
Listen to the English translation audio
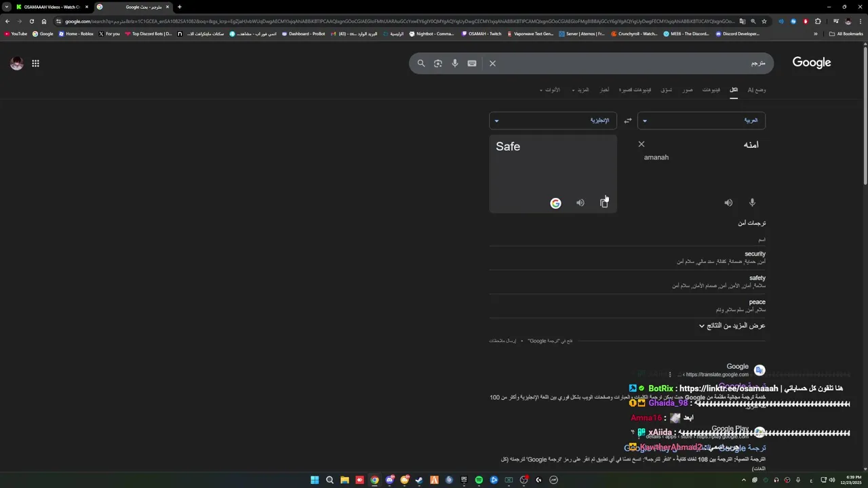click(580, 203)
